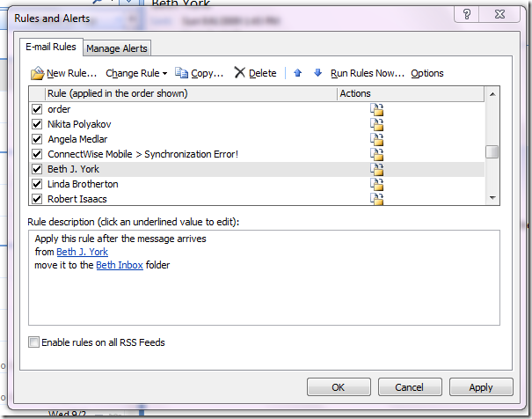532x419 pixels.
Task: Open the Change Rule dropdown
Action: tap(136, 73)
